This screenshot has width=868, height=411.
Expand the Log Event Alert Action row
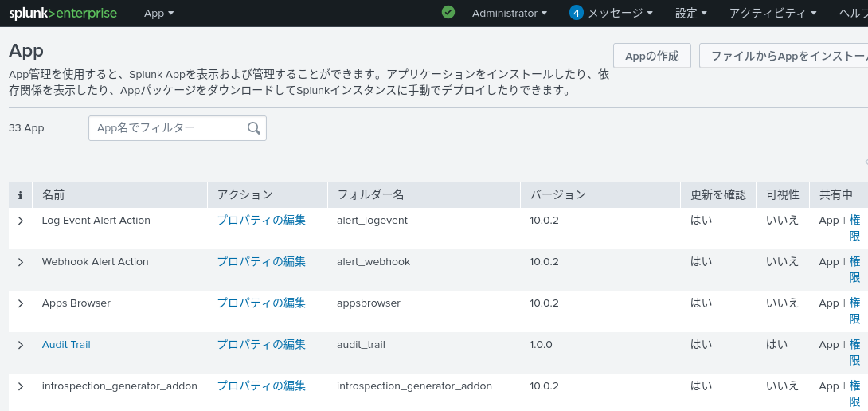(21, 221)
